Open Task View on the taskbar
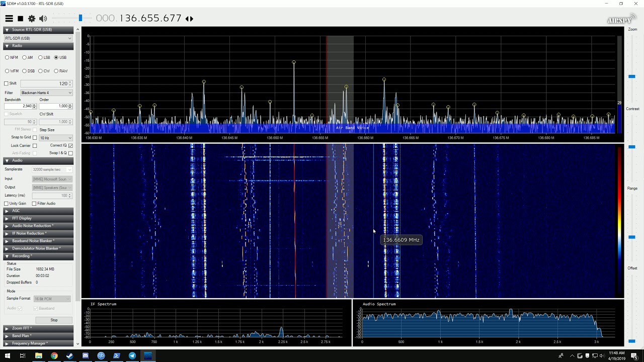This screenshot has width=644, height=362. tap(23, 355)
